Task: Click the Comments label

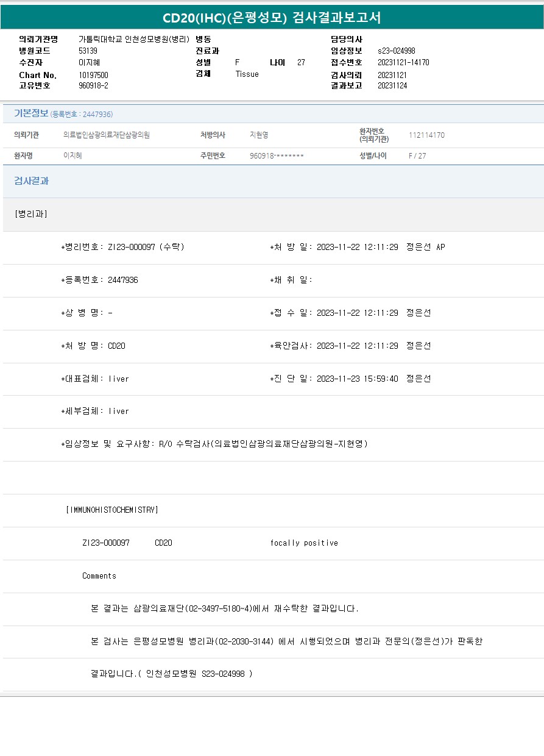Action: 99,576
